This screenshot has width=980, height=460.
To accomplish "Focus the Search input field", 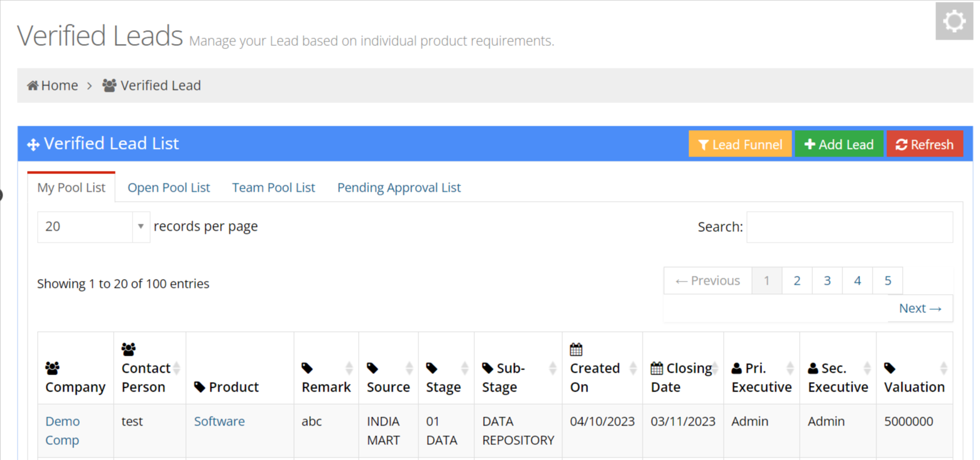I will [x=849, y=227].
